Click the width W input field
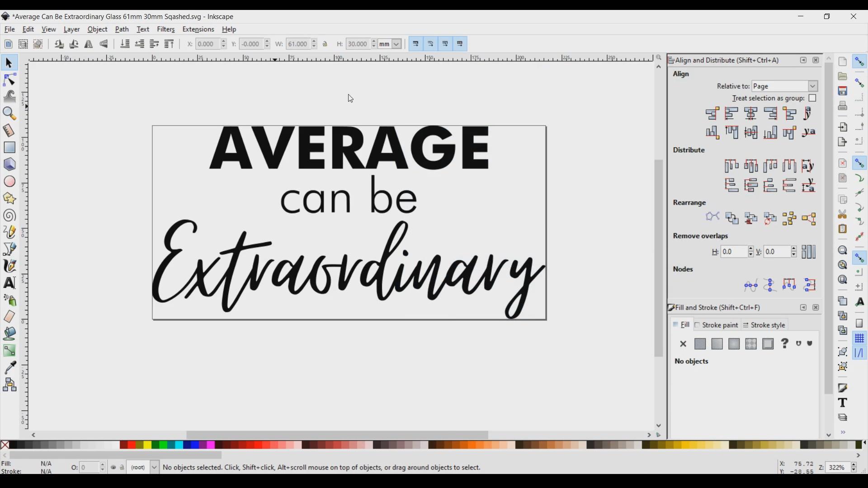The height and width of the screenshot is (488, 868). pos(298,44)
